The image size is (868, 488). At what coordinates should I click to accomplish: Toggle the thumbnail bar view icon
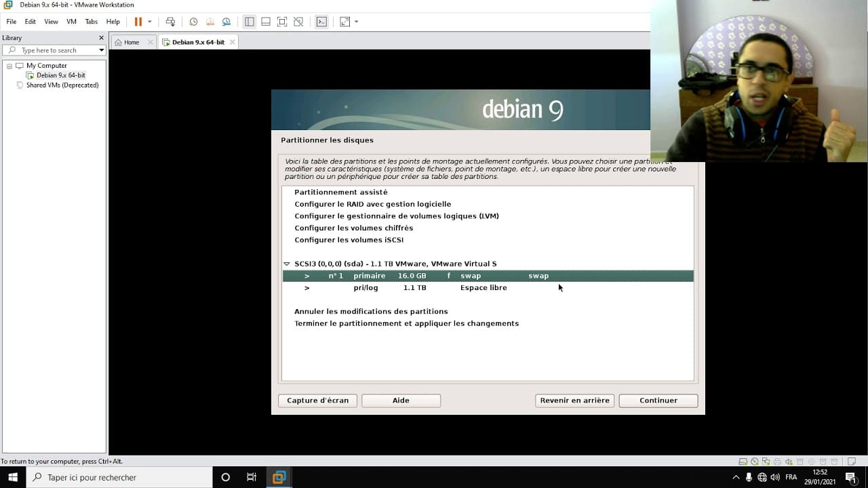[x=266, y=22]
